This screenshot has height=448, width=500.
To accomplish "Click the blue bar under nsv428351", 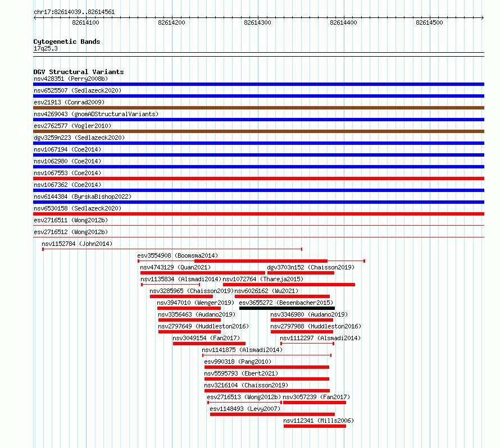I will click(258, 84).
